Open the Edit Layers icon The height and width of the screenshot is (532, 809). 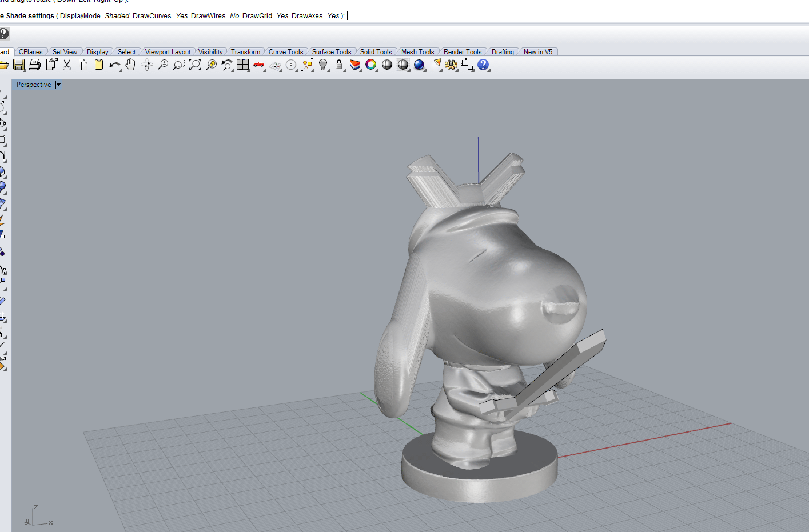coord(355,65)
